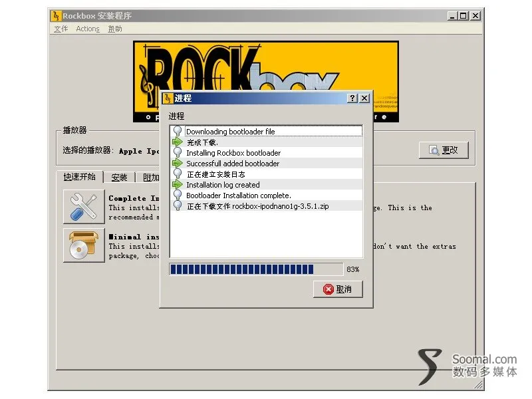Image resolution: width=532 pixels, height=399 pixels.
Task: Cancel the download with 取消 button
Action: (338, 289)
